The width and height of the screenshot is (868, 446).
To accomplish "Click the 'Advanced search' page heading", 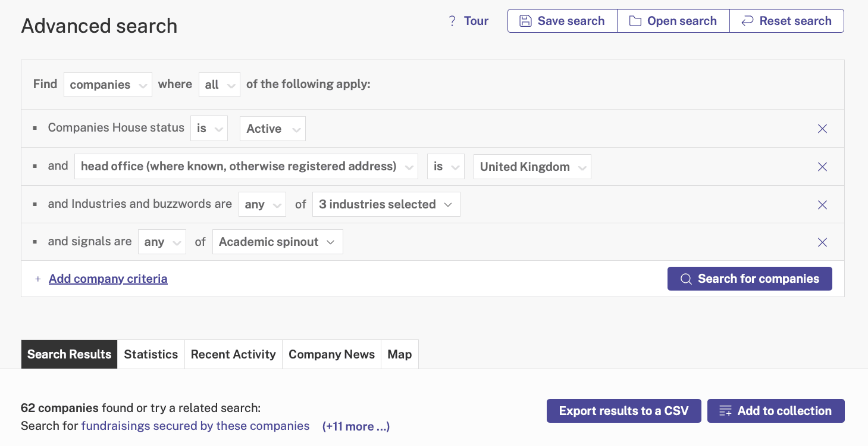I will pos(99,26).
